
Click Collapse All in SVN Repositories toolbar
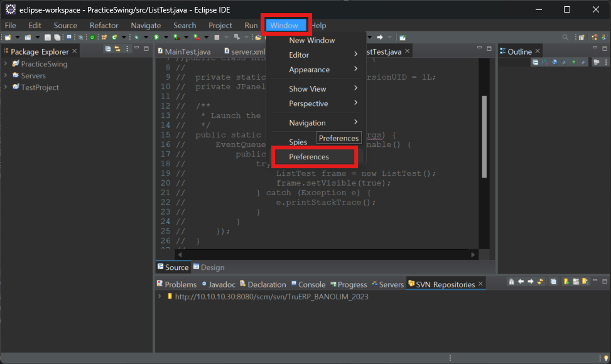coord(553,281)
